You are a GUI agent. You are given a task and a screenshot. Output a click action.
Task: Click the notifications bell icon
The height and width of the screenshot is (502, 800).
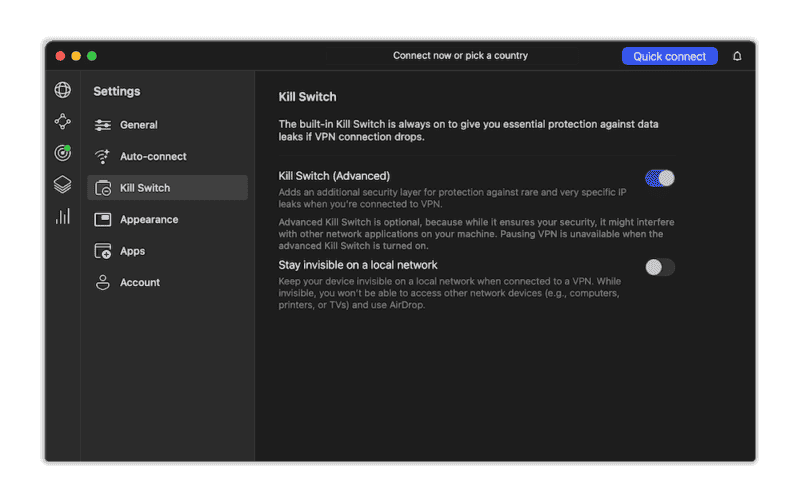point(737,56)
